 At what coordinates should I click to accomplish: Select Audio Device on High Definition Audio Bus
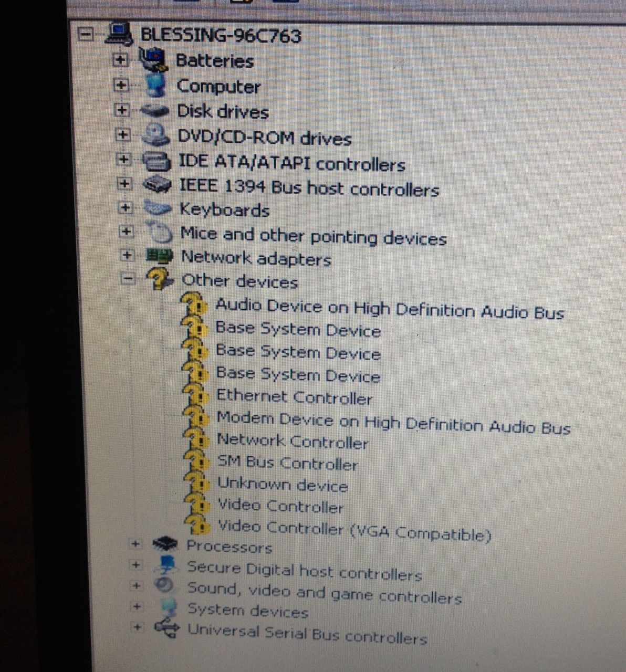click(x=390, y=309)
